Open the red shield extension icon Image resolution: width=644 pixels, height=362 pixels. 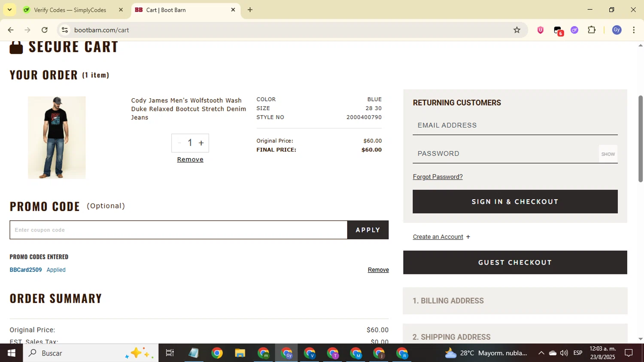point(541,30)
